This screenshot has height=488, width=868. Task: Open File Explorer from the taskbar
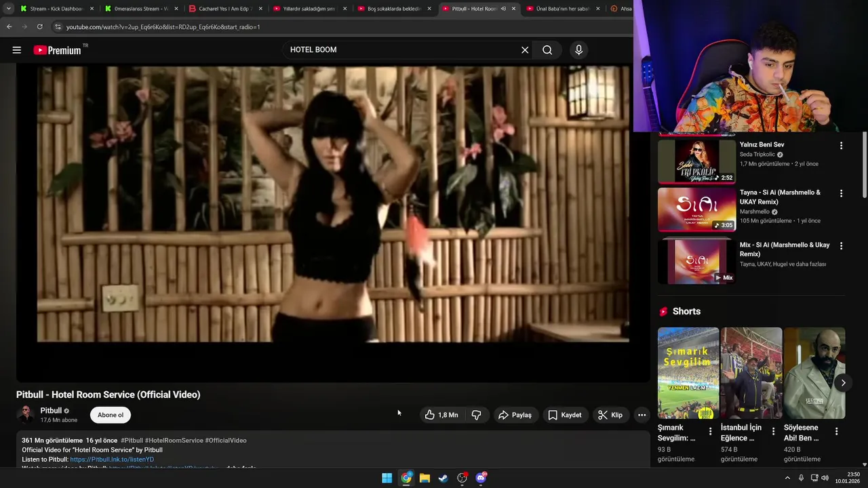425,478
